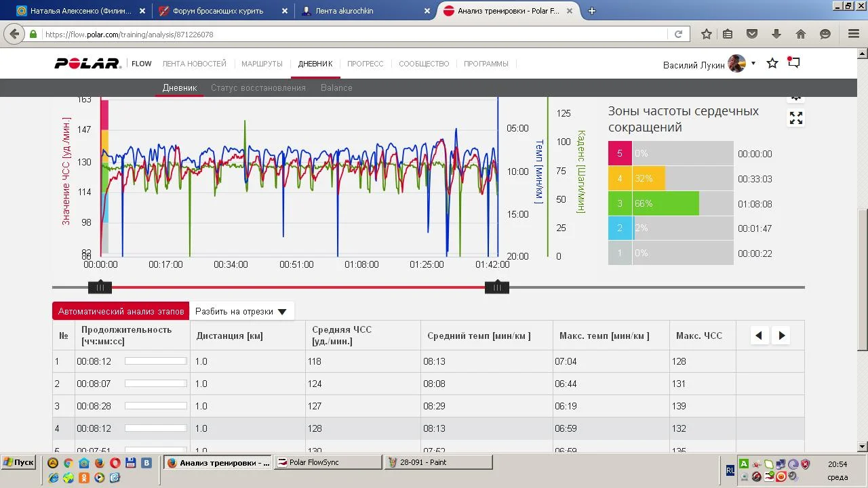Click the Polar favorites star icon
Viewport: 868px width, 488px height.
772,63
